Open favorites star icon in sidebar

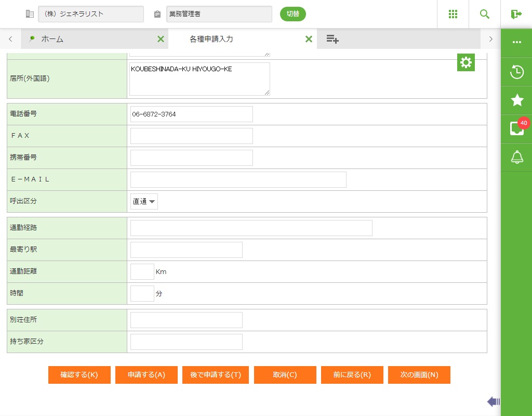pyautogui.click(x=516, y=100)
